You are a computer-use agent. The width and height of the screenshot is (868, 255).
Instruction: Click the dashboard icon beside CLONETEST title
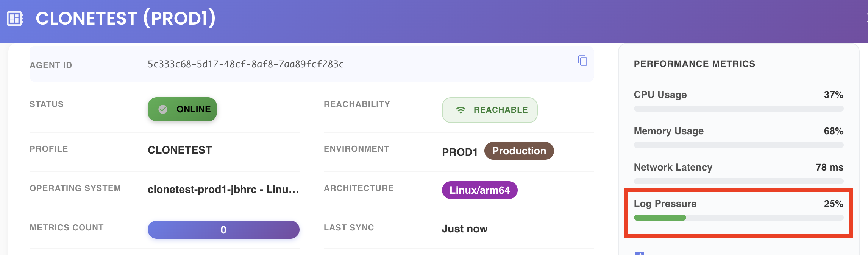pos(15,19)
